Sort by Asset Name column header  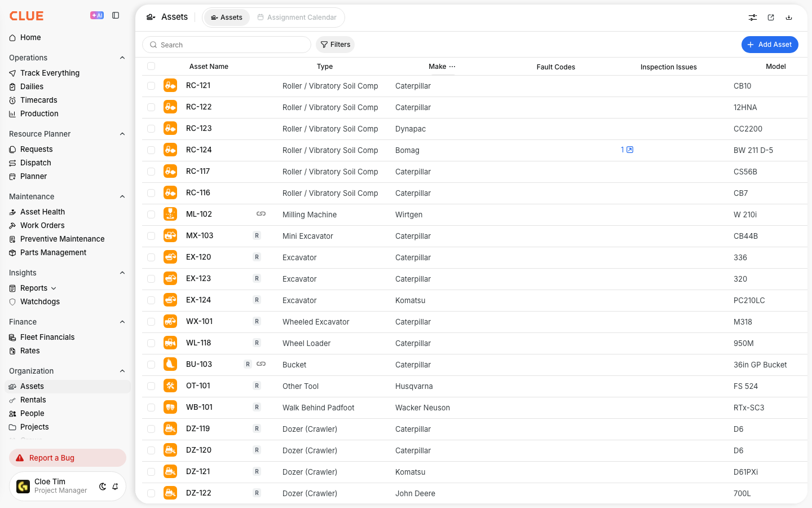tap(209, 67)
